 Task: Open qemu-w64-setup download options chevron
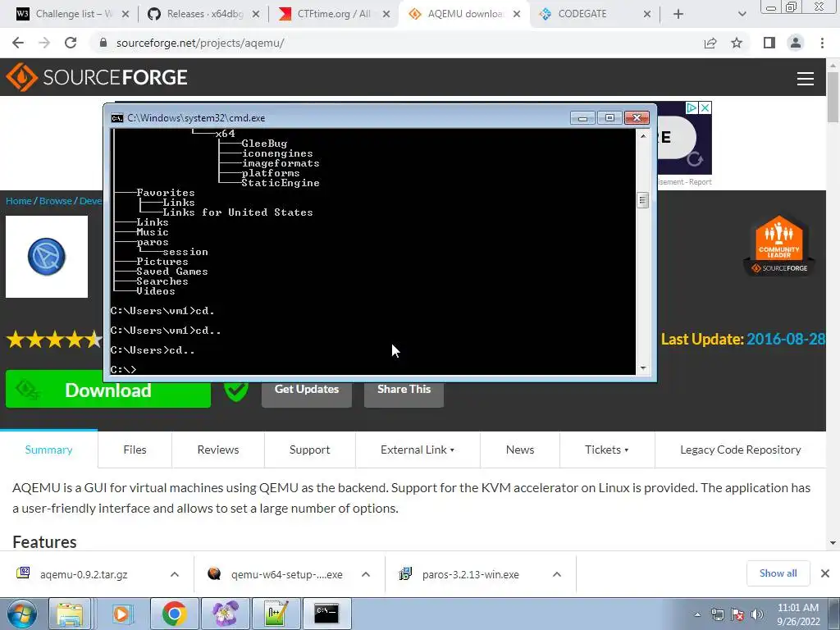click(x=366, y=574)
